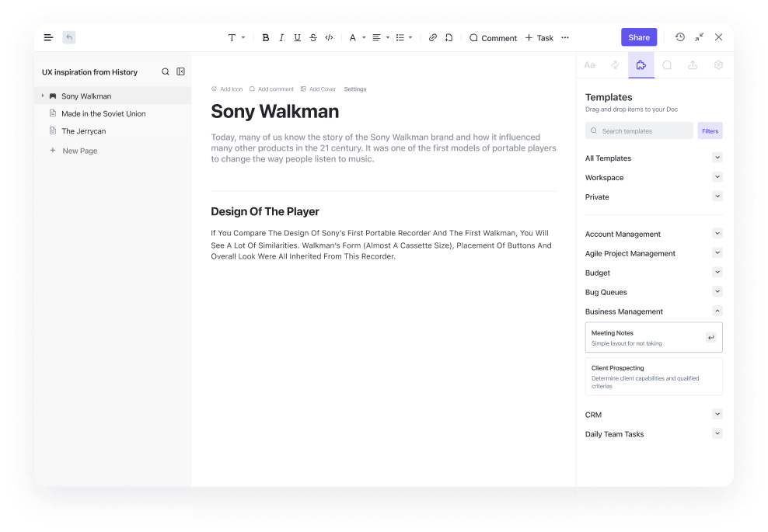Open The Jerrycan page
The image size is (768, 532).
tap(84, 131)
